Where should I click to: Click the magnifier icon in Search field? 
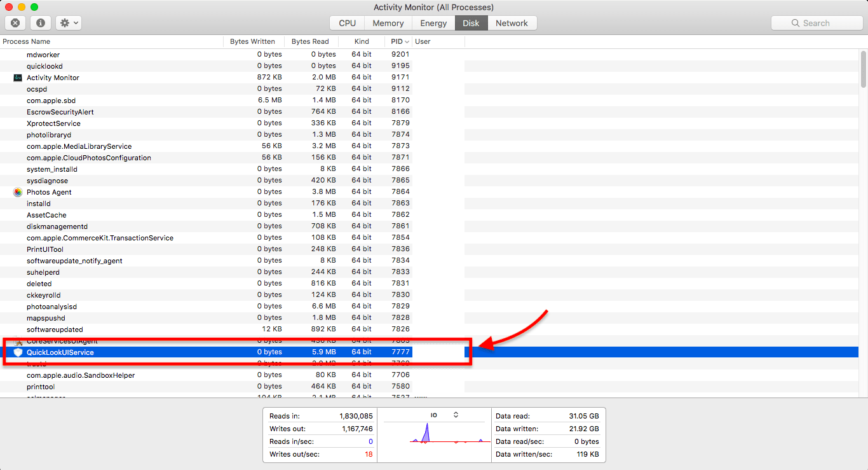pyautogui.click(x=796, y=23)
